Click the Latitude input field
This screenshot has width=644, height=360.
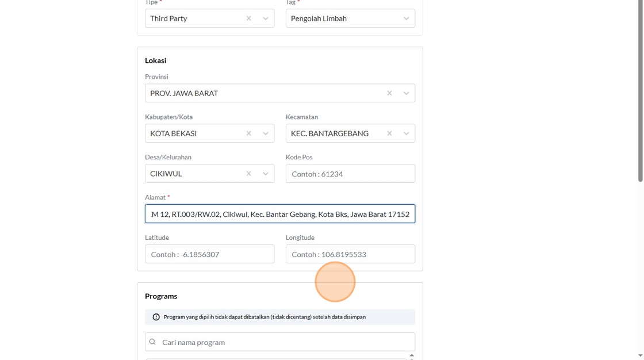click(x=209, y=254)
